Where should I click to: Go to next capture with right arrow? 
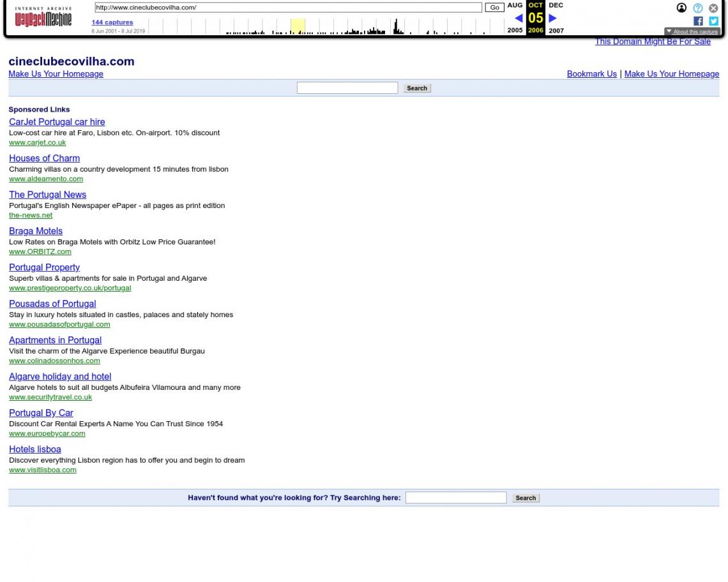552,18
